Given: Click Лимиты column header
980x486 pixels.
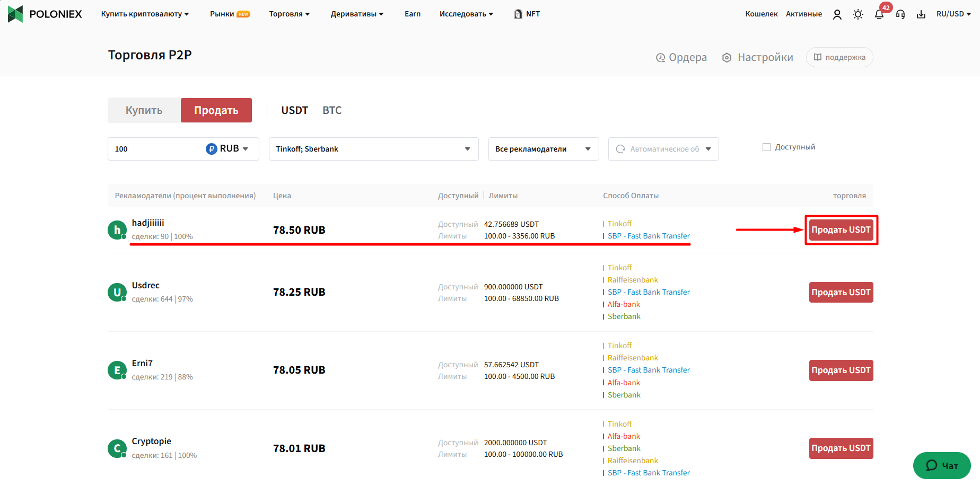Looking at the screenshot, I should 503,196.
